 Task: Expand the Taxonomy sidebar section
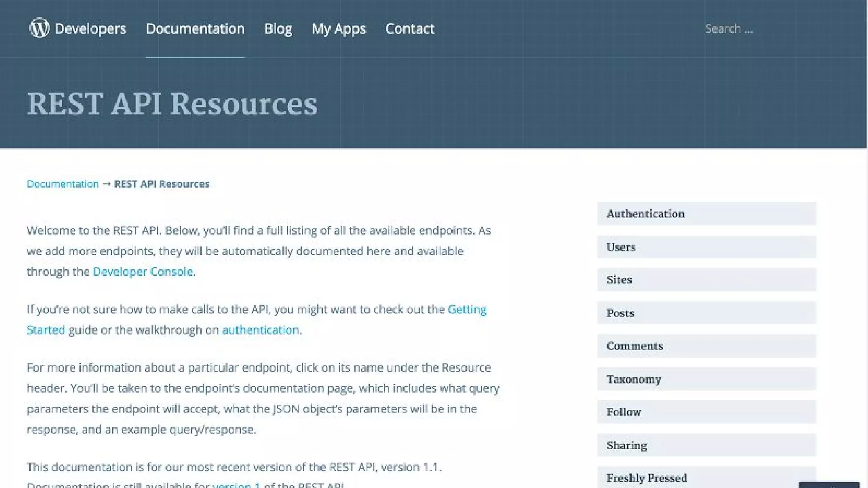pyautogui.click(x=706, y=379)
